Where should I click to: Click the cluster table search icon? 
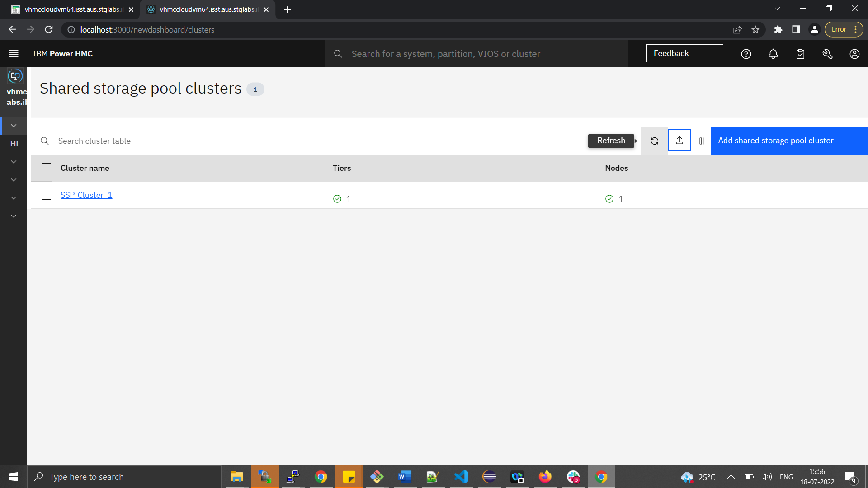point(45,141)
